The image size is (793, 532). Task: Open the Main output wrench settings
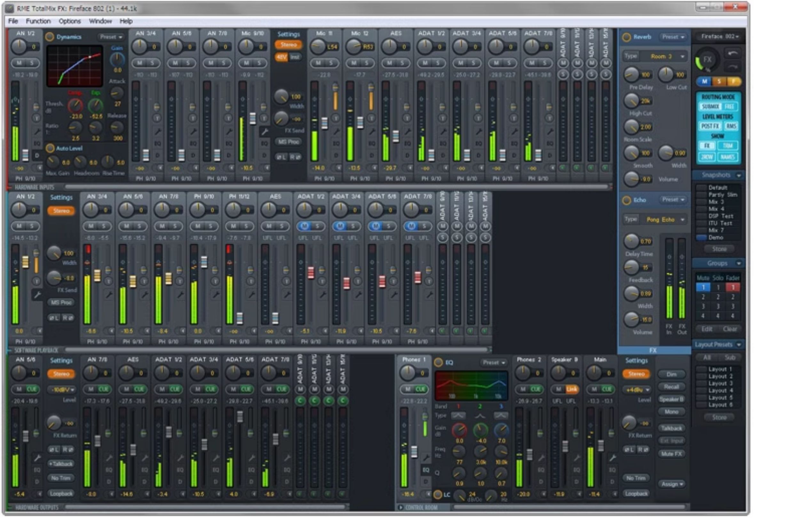click(612, 458)
